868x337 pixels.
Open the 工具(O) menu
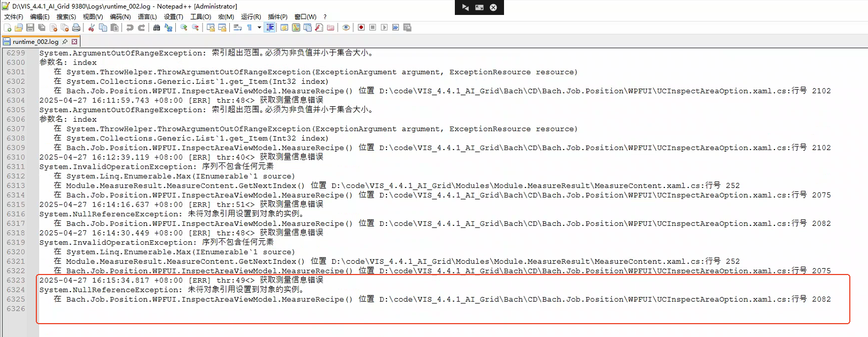[201, 17]
